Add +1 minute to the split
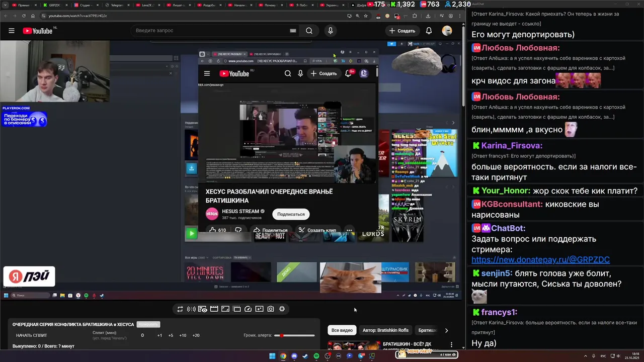This screenshot has width=644, height=362. 159,335
